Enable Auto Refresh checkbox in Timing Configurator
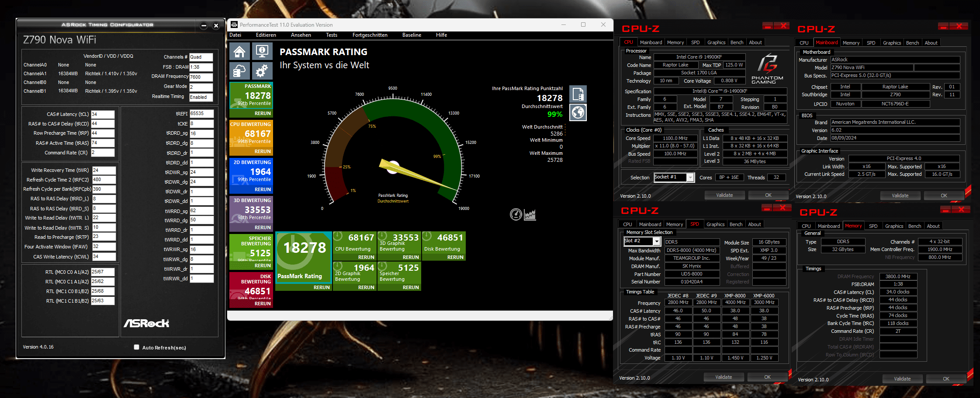This screenshot has height=398, width=980. point(137,347)
